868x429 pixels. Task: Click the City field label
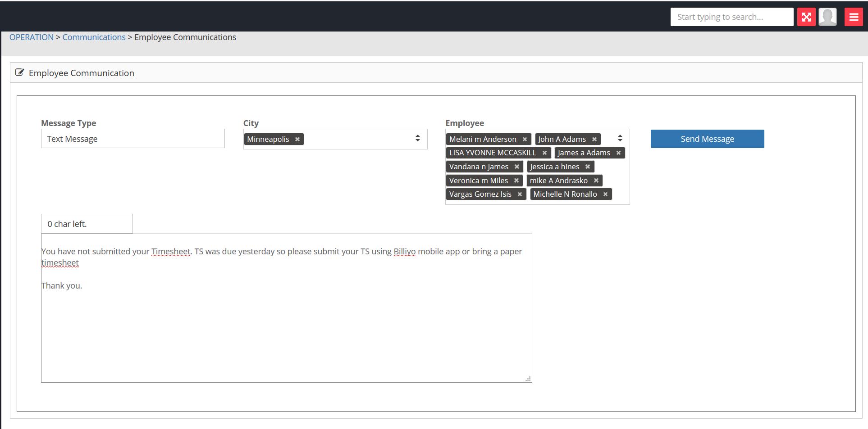coord(251,123)
